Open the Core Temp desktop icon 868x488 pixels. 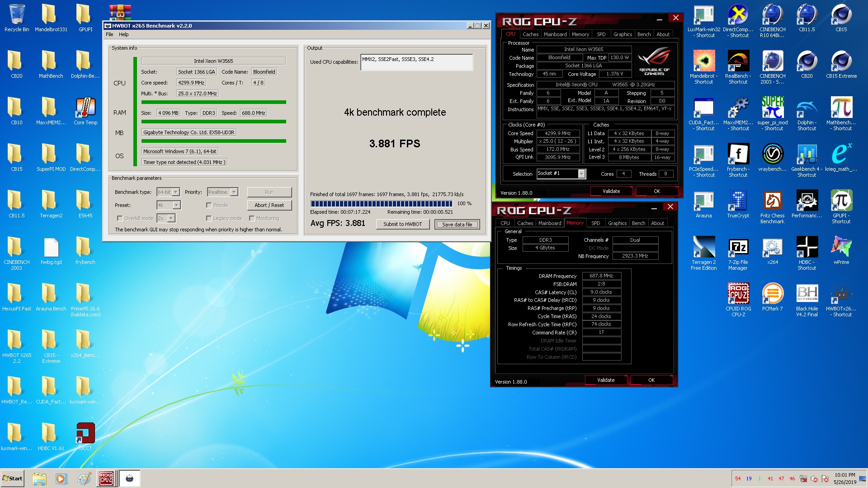point(85,111)
